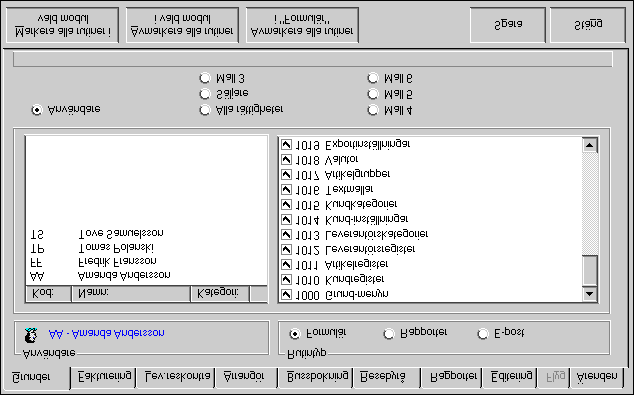Click the Namn column header
This screenshot has height=395, width=634.
click(131, 294)
